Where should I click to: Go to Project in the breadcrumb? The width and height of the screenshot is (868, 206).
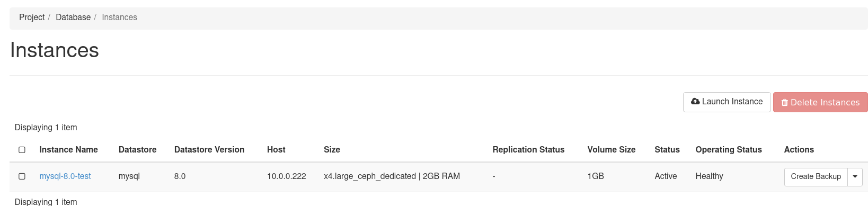[32, 17]
